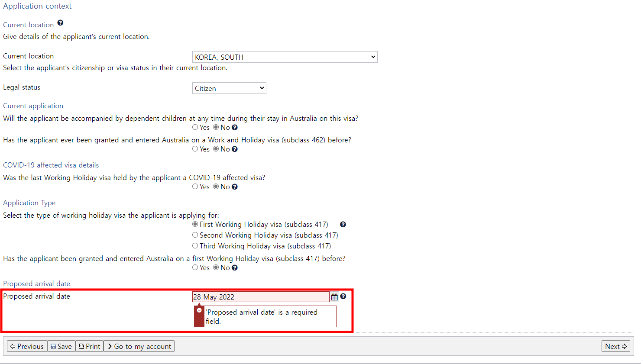Click help icon for COVID-19 affected visa question
Image resolution: width=641 pixels, height=364 pixels.
point(235,187)
